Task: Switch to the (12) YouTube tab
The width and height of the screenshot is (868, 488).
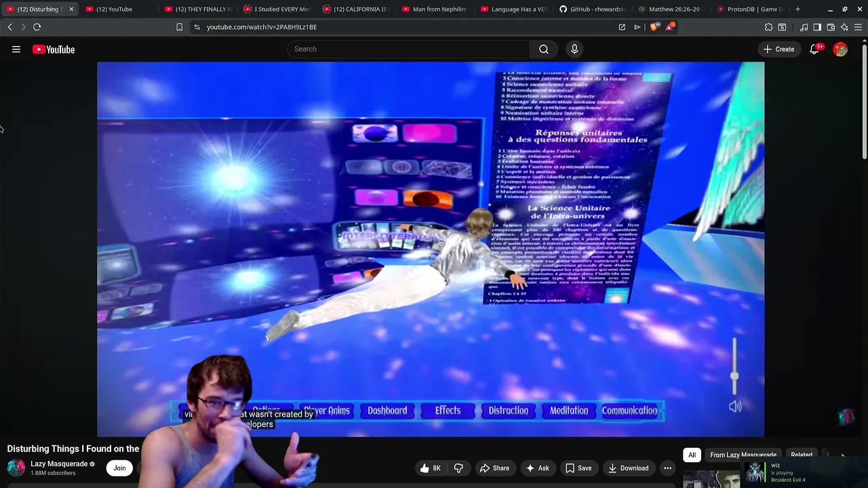Action: 119,9
